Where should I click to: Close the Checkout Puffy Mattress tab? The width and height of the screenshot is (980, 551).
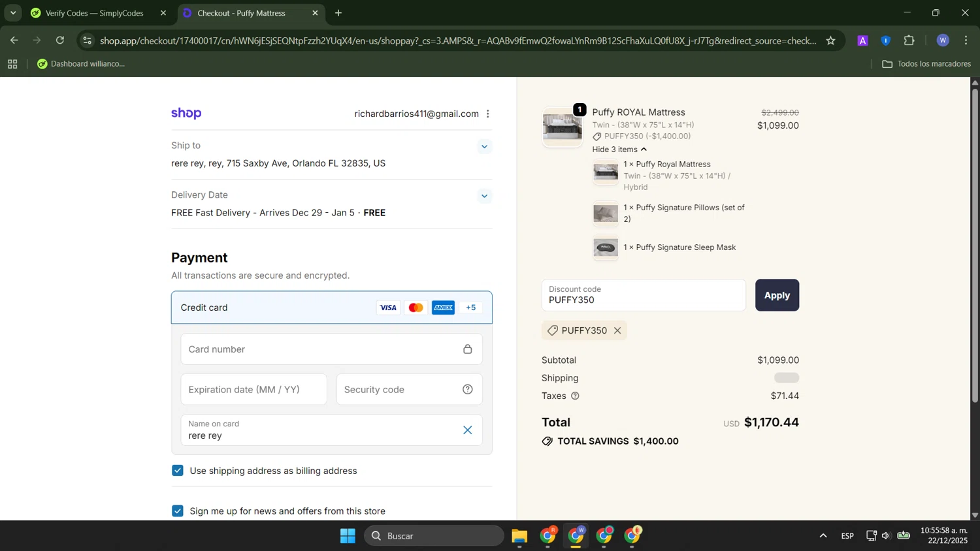[x=315, y=13]
